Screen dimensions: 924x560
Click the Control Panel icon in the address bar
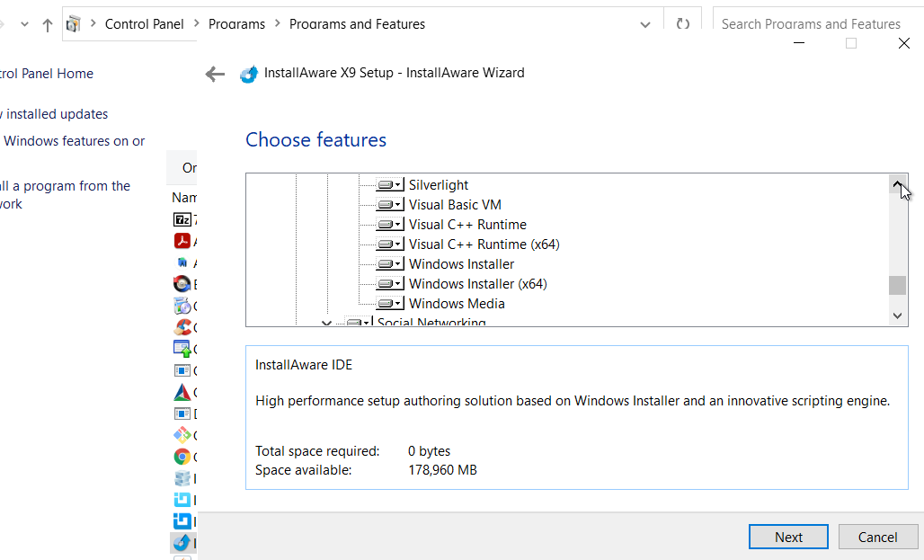74,24
